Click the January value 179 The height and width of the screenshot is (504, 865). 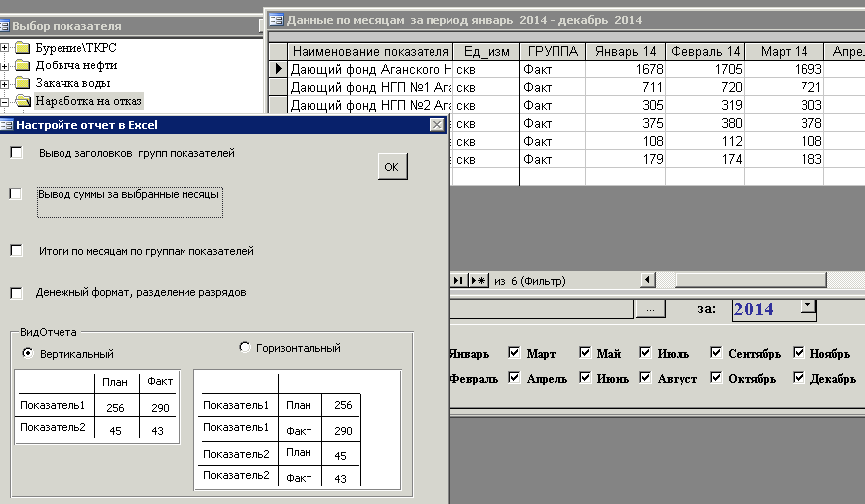(x=626, y=159)
